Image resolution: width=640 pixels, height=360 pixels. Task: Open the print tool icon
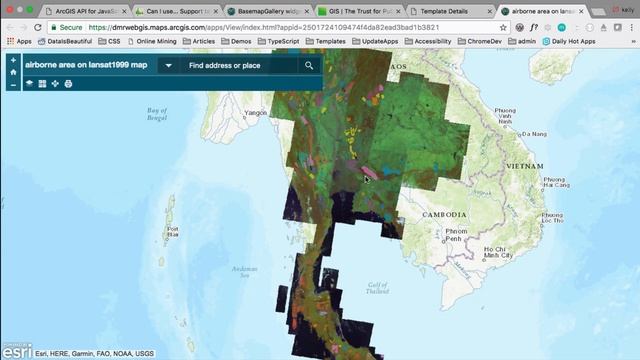point(68,84)
